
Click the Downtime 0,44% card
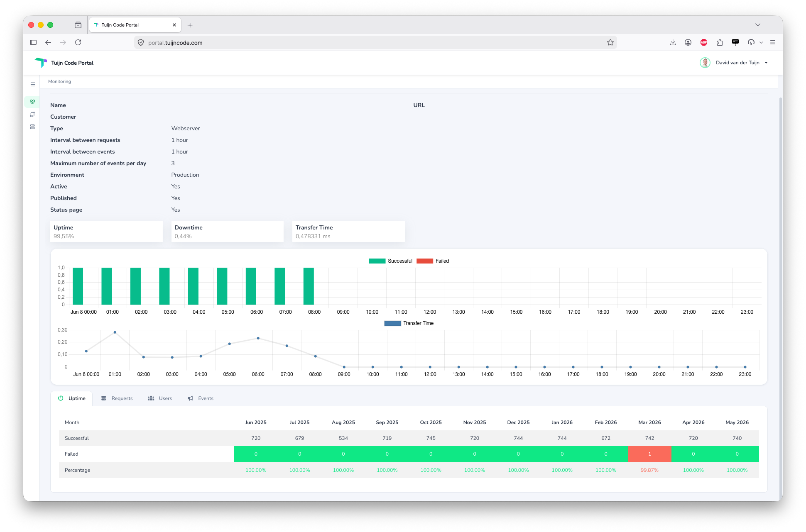pyautogui.click(x=228, y=232)
